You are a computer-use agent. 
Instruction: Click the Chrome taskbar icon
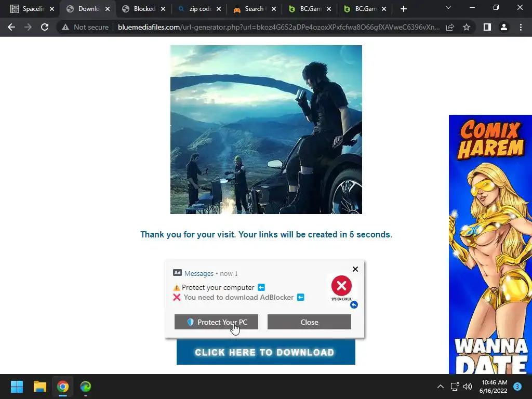click(63, 387)
